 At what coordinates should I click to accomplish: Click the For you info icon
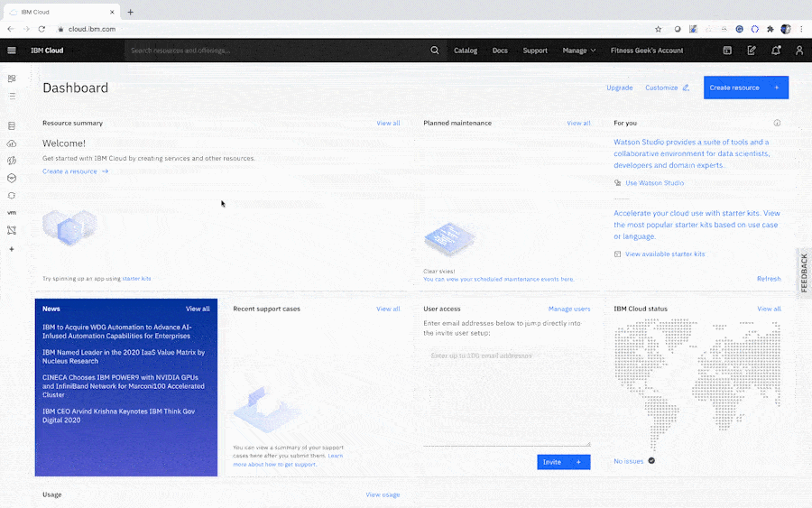(x=777, y=123)
